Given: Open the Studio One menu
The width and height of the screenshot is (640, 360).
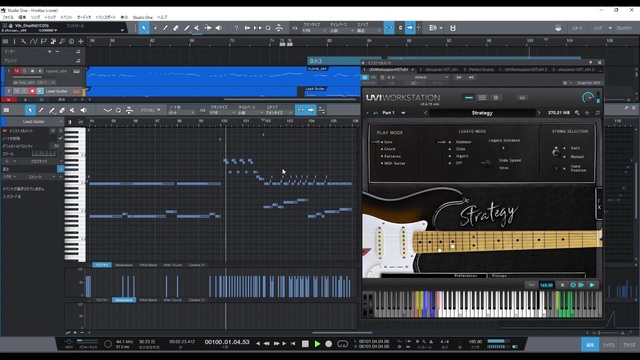Looking at the screenshot, I should (142, 18).
